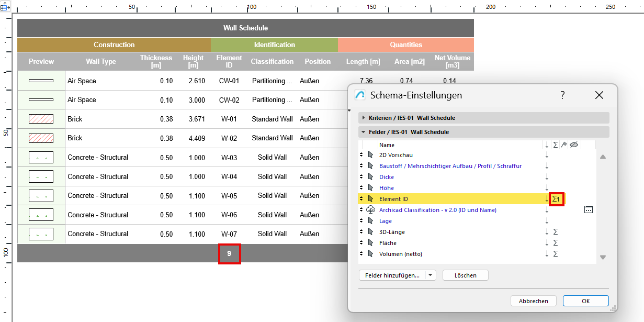Click the sum column header icon
This screenshot has height=322, width=644.
(x=556, y=145)
